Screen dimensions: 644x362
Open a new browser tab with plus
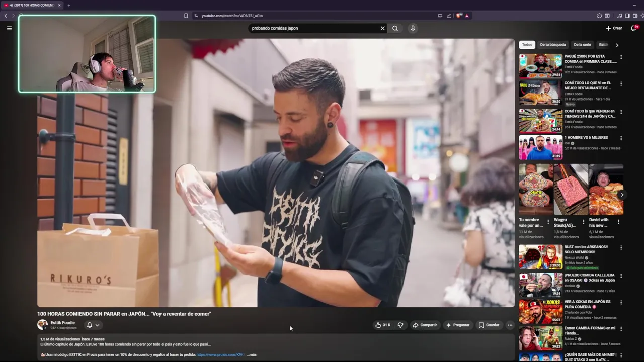(x=69, y=5)
